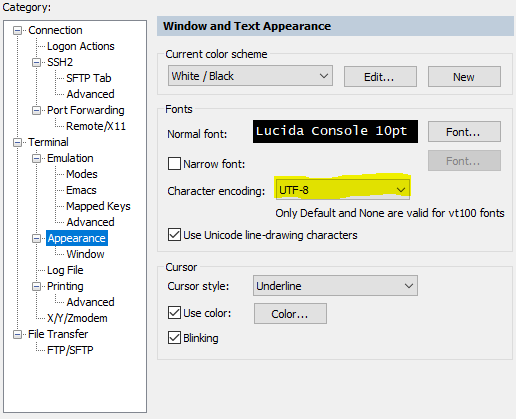
Task: Open Logon Actions category
Action: coord(81,46)
